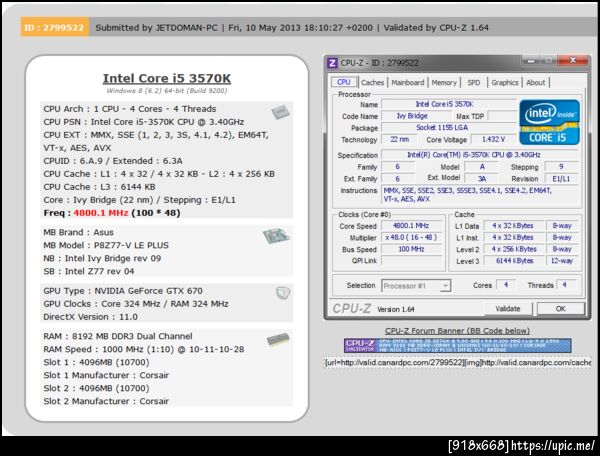Click the Windows 8 64-bit build subtitle
This screenshot has width=600, height=456.
167,91
